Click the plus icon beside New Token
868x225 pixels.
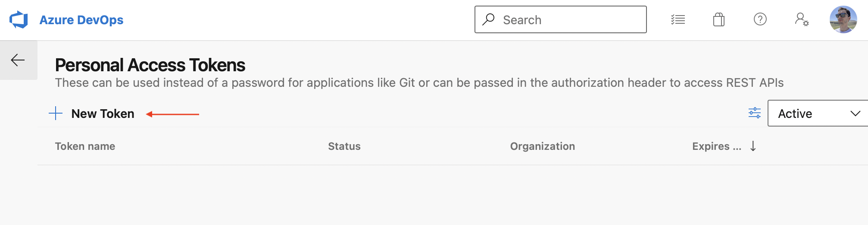pyautogui.click(x=56, y=114)
